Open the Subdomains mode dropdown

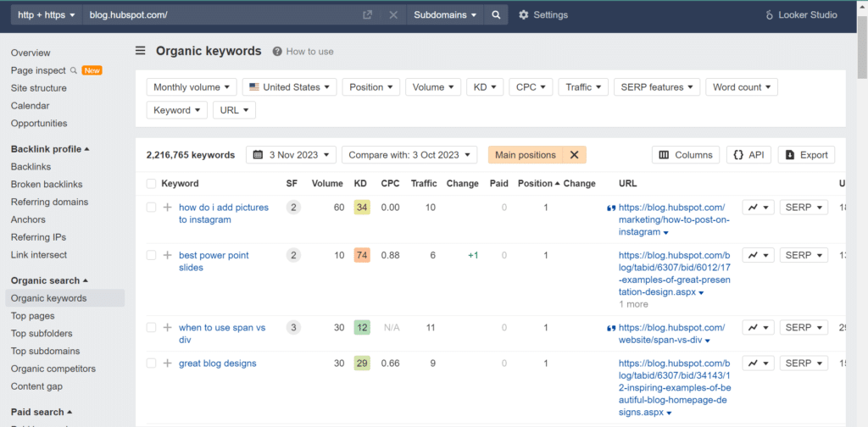click(x=445, y=15)
